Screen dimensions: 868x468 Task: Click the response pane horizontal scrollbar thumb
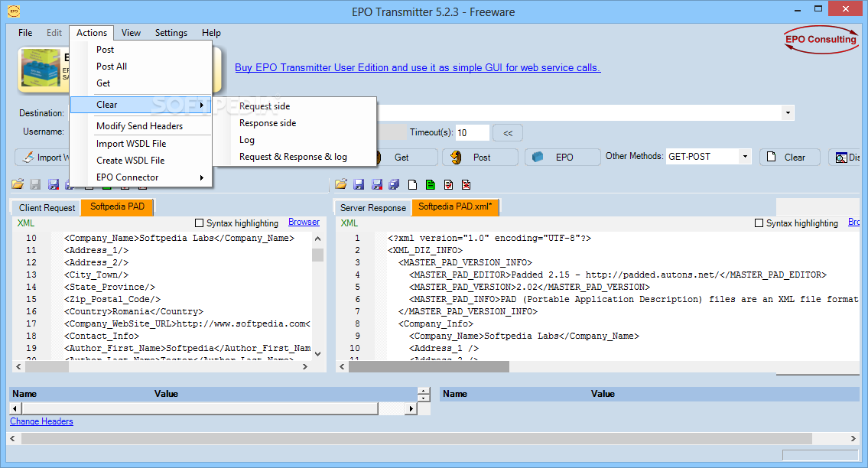pyautogui.click(x=429, y=366)
